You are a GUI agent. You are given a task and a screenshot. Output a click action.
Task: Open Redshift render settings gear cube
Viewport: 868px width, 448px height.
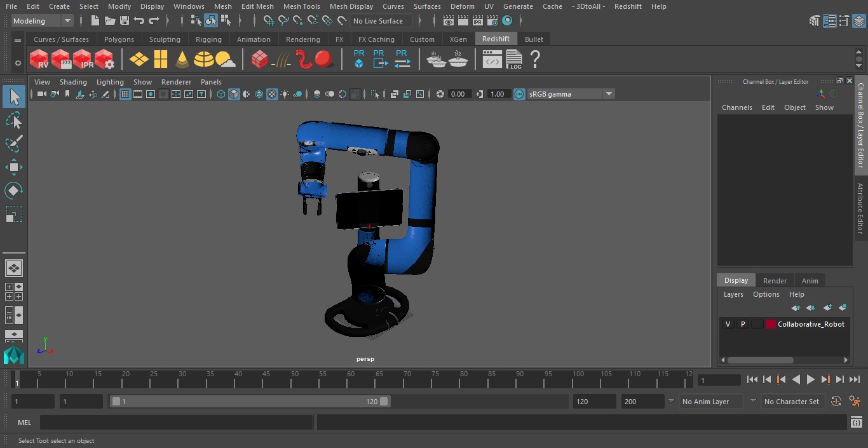pos(104,60)
